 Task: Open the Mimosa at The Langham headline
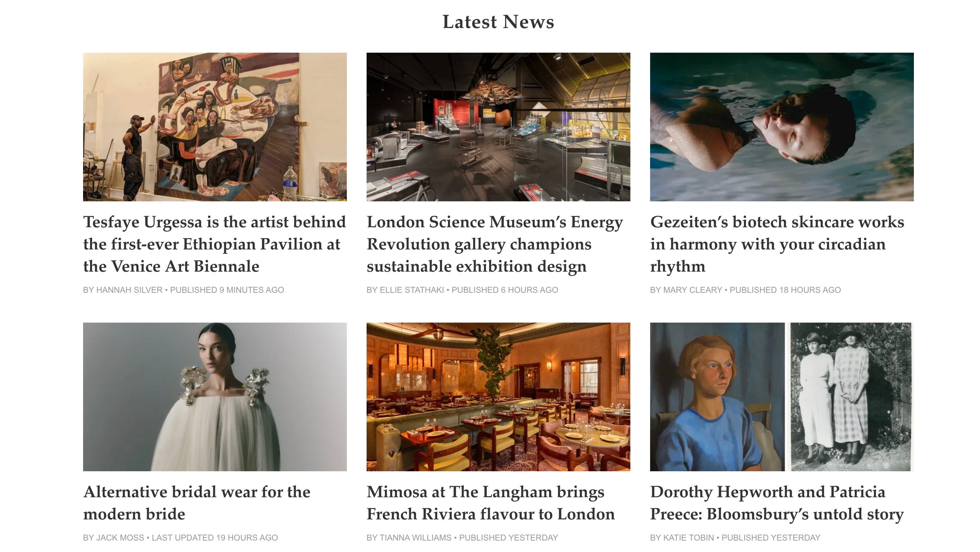click(x=491, y=503)
